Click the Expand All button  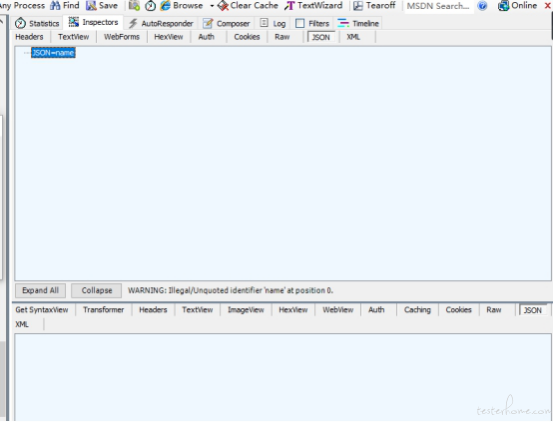(40, 290)
